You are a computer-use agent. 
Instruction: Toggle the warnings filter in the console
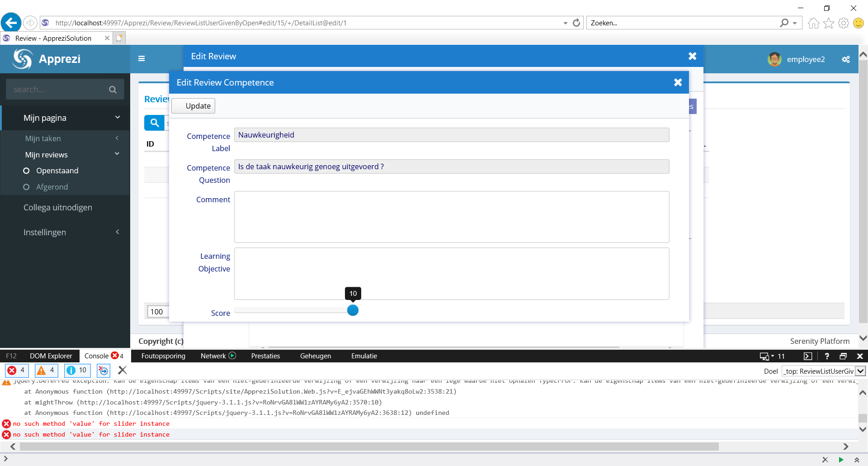pyautogui.click(x=46, y=371)
